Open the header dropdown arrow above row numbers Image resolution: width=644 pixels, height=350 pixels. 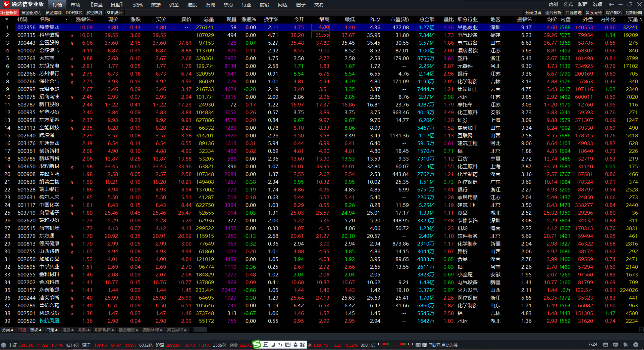pyautogui.click(x=7, y=19)
